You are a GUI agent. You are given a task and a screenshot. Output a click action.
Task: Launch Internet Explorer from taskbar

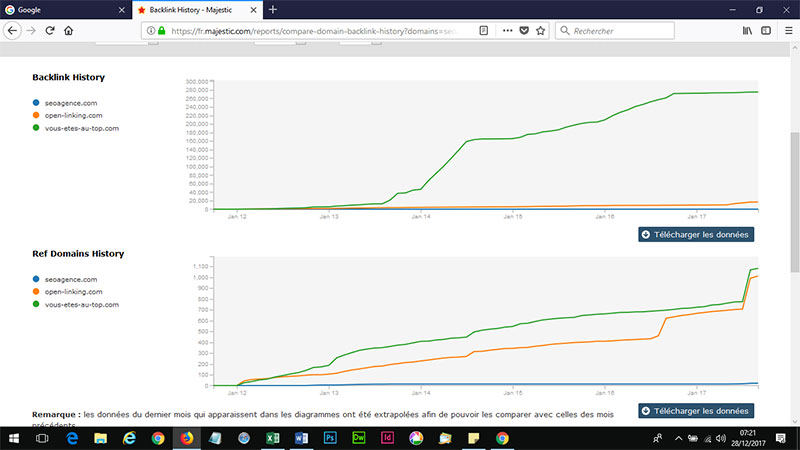tap(129, 438)
